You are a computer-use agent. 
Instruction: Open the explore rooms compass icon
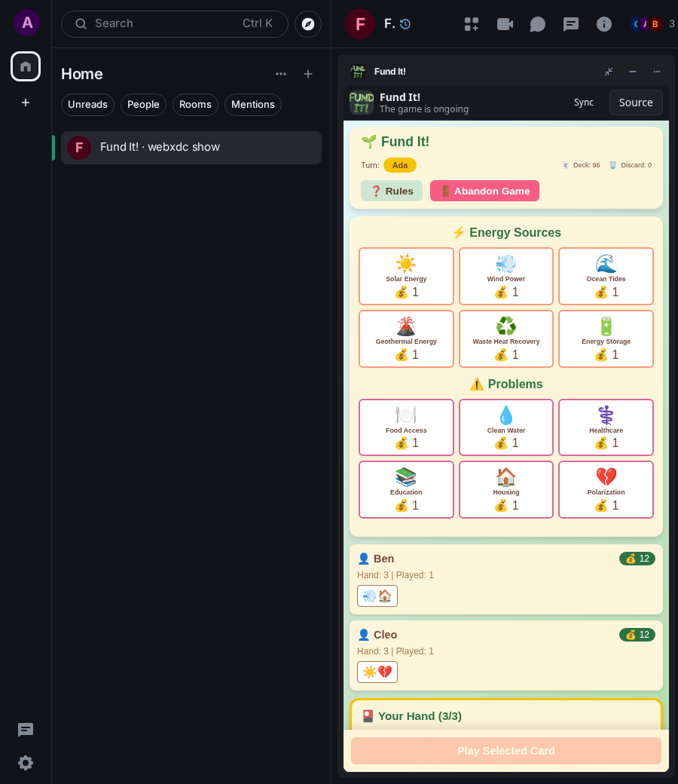point(308,24)
